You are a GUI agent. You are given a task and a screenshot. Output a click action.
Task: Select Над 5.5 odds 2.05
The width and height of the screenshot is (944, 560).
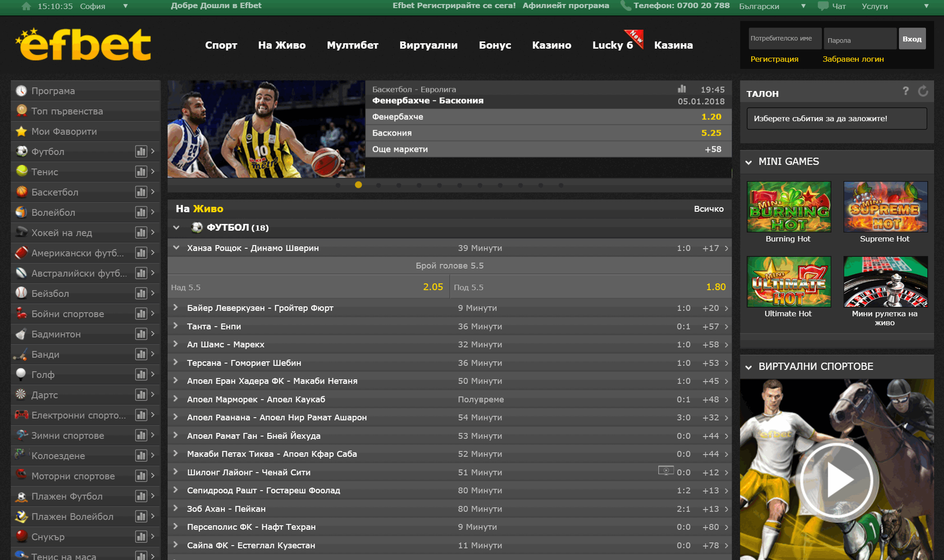(x=309, y=287)
